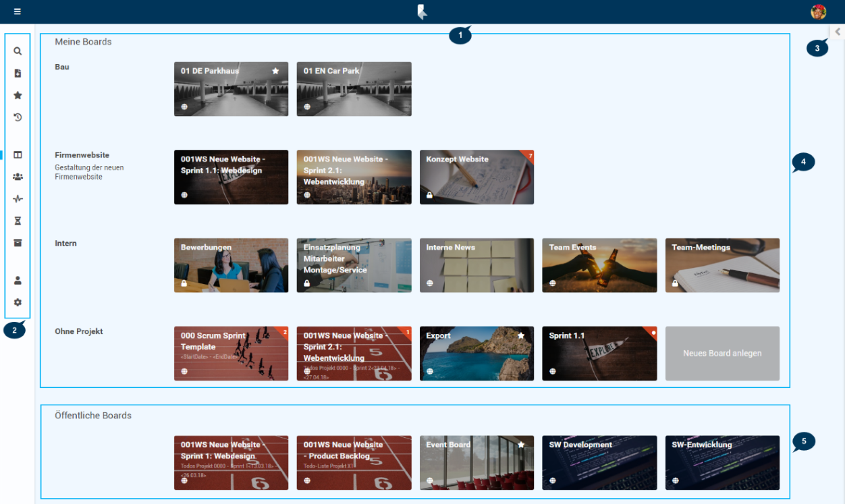
Task: Click the search magnifier icon in sidebar
Action: point(18,51)
